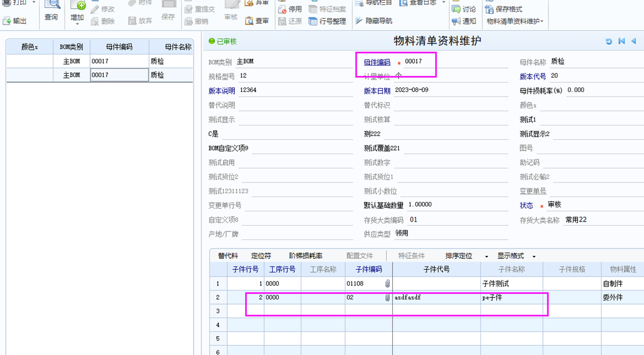
Task: Click the asdfasdf 子件代号 cell
Action: (x=437, y=297)
